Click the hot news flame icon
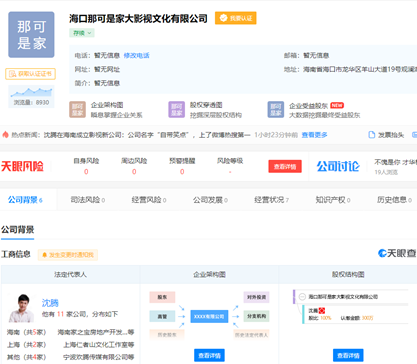The height and width of the screenshot is (364, 417). coord(5,135)
